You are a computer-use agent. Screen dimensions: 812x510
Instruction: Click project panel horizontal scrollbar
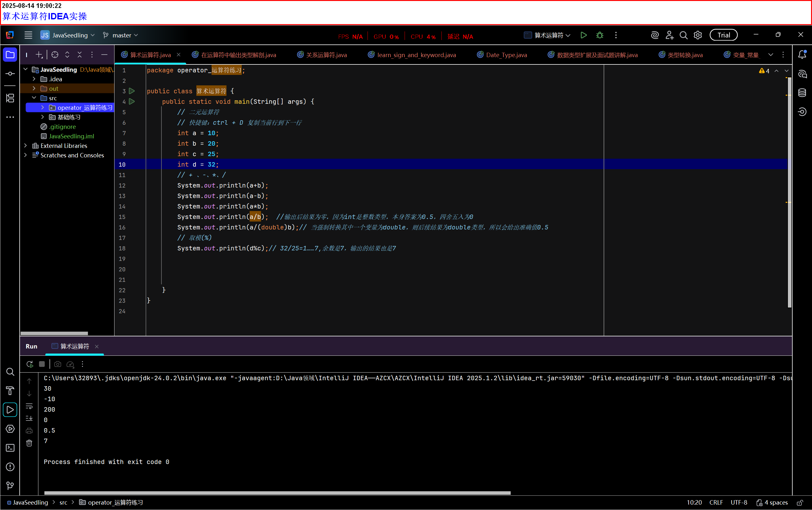pos(54,333)
